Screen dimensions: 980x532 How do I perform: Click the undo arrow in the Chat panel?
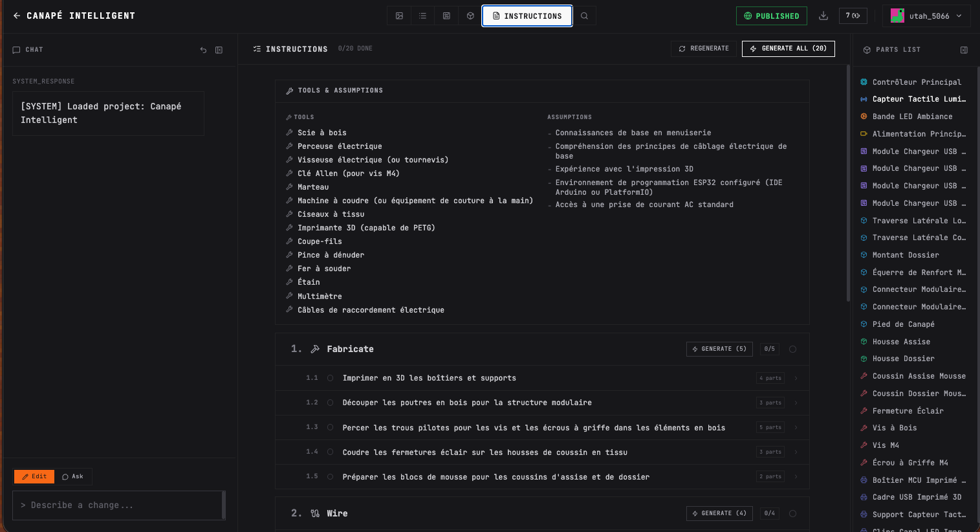[x=203, y=50]
